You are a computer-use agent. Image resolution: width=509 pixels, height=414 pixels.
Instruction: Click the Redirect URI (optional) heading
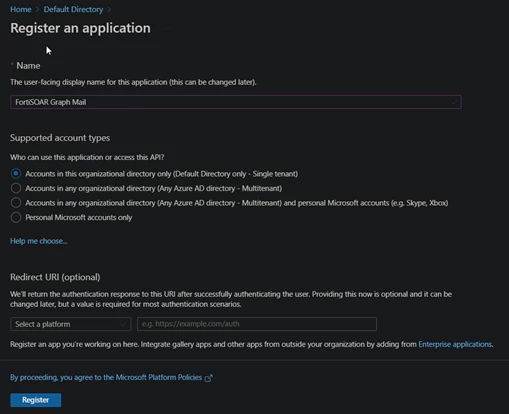55,277
